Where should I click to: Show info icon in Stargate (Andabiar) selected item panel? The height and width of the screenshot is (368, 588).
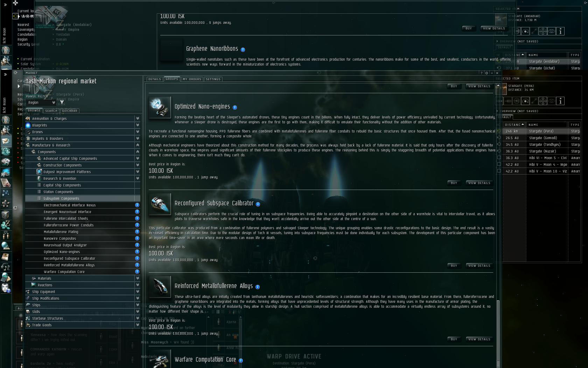560,32
